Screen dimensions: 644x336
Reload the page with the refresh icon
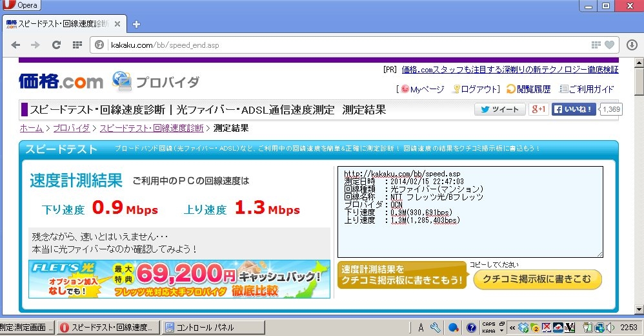click(x=56, y=45)
